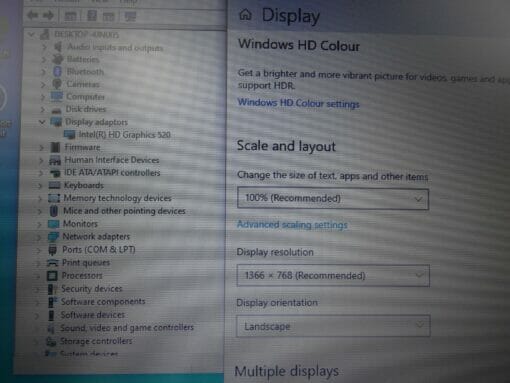Select the Cameras entry

83,84
